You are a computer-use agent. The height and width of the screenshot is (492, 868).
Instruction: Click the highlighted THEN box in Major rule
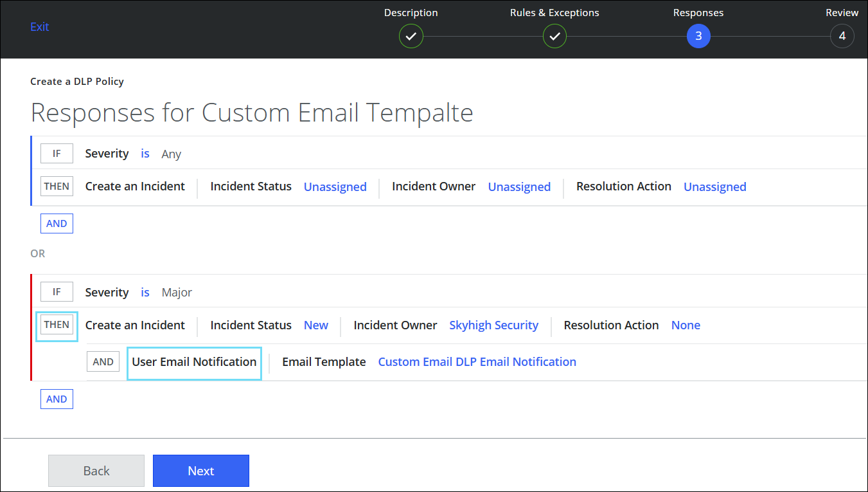click(57, 325)
